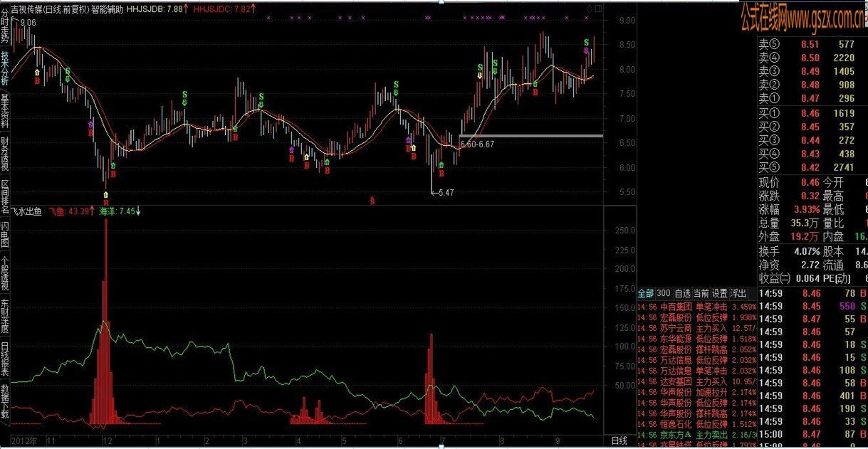The height and width of the screenshot is (449, 868).
Task: Click the 买③ row at price 8.44
Action: coord(812,140)
